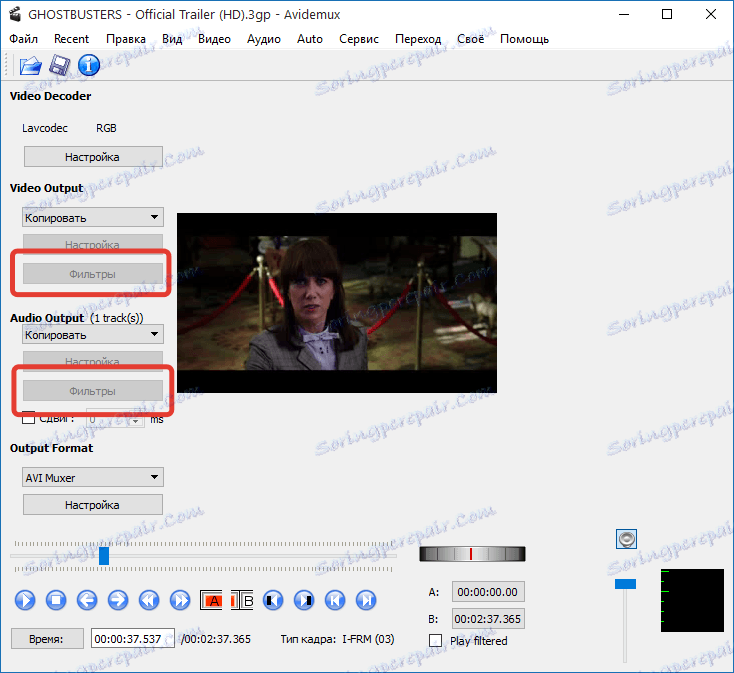Open Output Format AVI Muxer dropdown

tap(93, 477)
